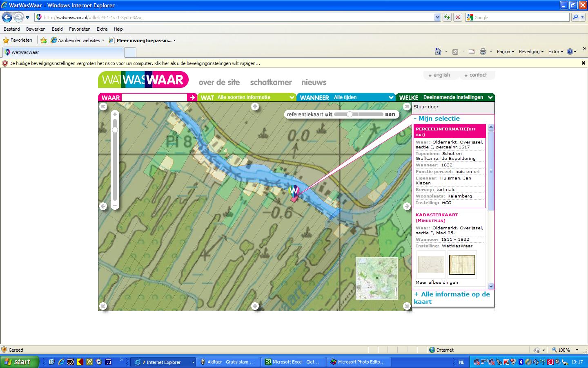This screenshot has height=368, width=588.
Task: Click the add to favorites bar icon
Action: (44, 40)
